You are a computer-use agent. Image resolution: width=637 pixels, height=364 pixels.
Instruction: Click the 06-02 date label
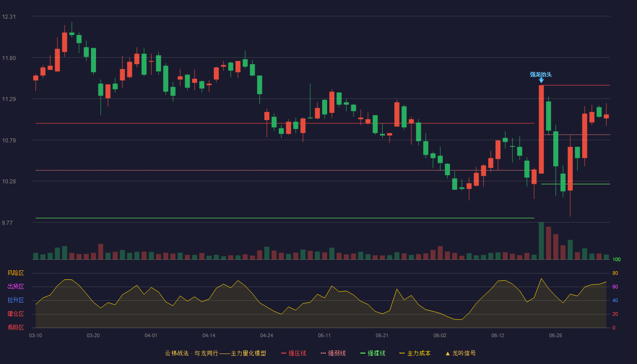point(440,335)
